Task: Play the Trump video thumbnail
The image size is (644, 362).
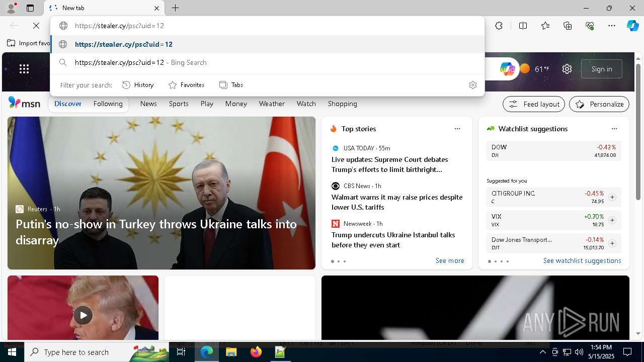Action: tap(83, 315)
